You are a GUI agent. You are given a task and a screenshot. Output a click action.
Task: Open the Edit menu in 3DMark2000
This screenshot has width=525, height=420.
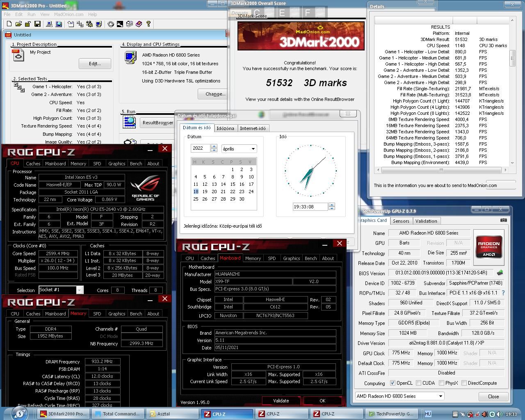tap(19, 14)
